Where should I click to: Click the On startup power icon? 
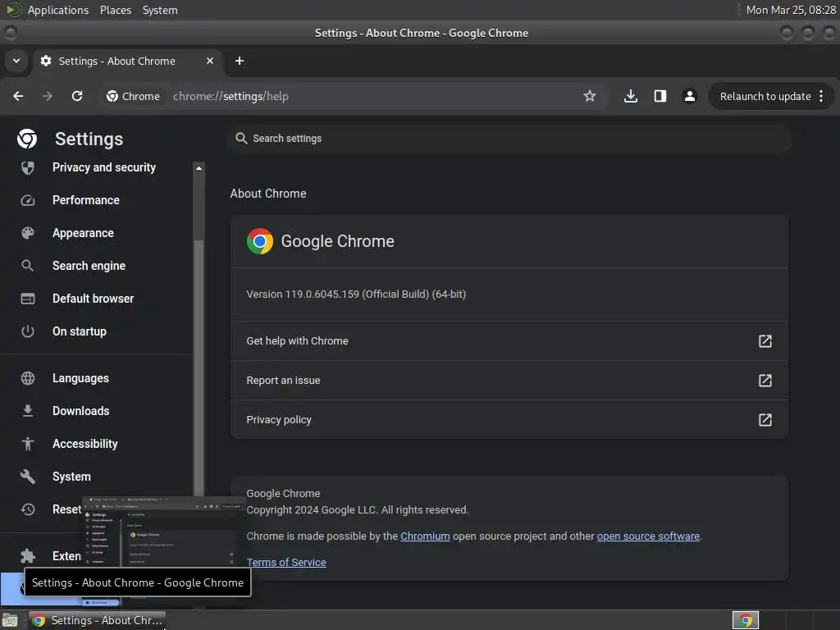pyautogui.click(x=28, y=331)
